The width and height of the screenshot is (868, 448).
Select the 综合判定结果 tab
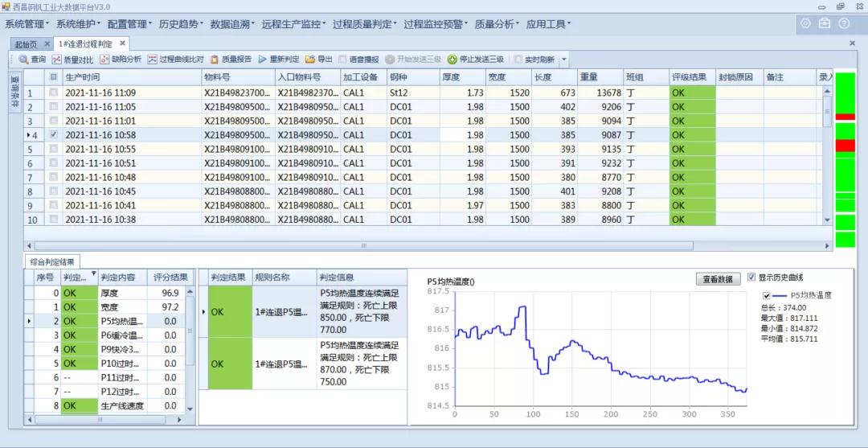(52, 261)
